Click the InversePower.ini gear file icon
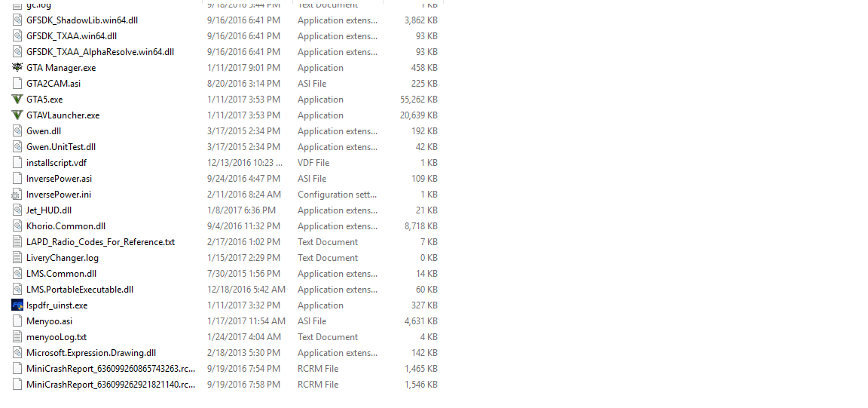Screen dimensions: 868x408 17,195
